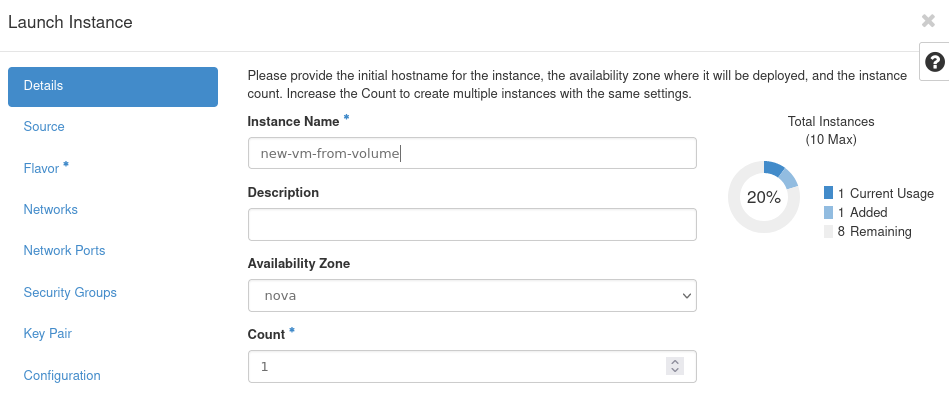
Task: Click the Instance Name input field
Action: click(x=472, y=153)
